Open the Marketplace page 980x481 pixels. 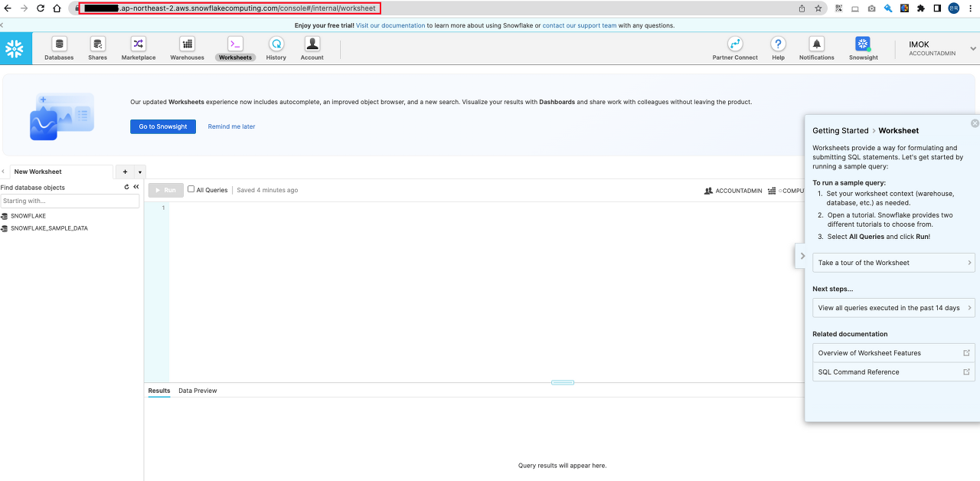click(x=138, y=48)
